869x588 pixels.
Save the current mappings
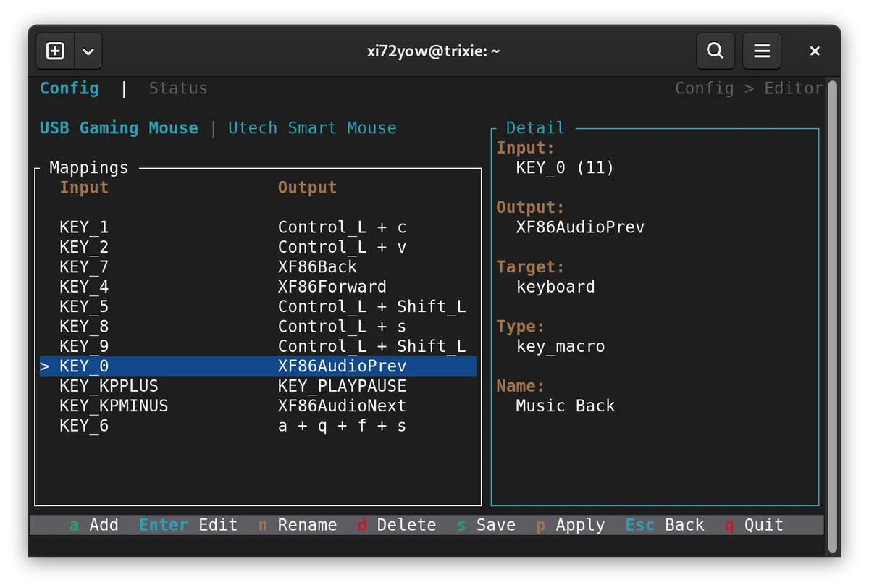(x=487, y=524)
